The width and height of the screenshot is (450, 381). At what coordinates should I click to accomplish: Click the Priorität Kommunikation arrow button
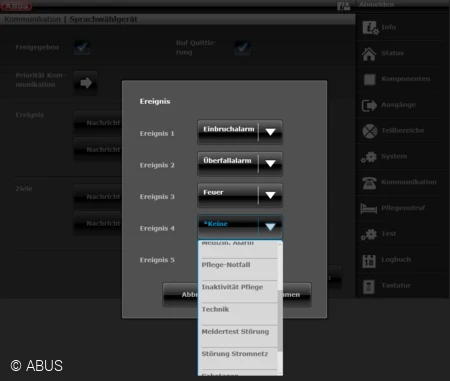click(86, 82)
